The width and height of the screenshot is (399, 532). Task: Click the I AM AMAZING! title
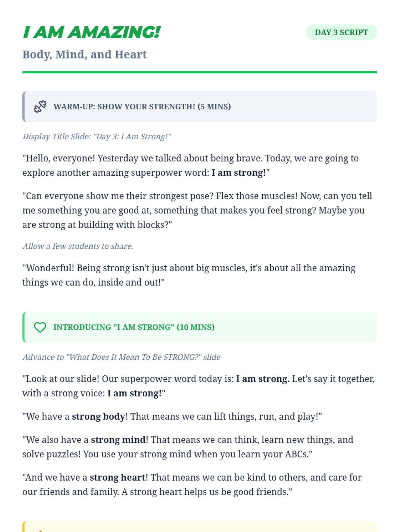pos(92,32)
